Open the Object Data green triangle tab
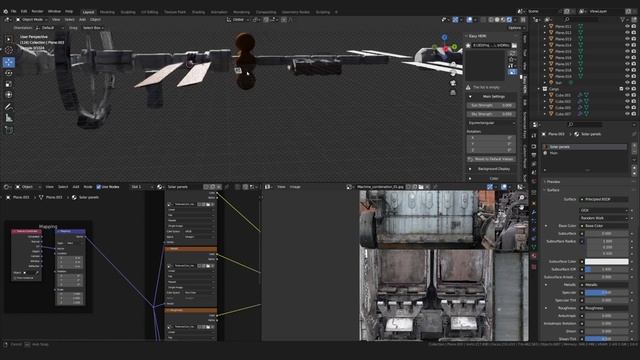This screenshot has height=360, width=640. (534, 248)
